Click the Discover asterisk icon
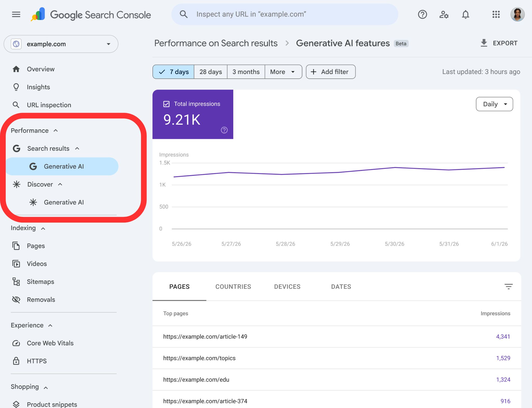Viewport: 532px width, 408px height. pos(17,184)
